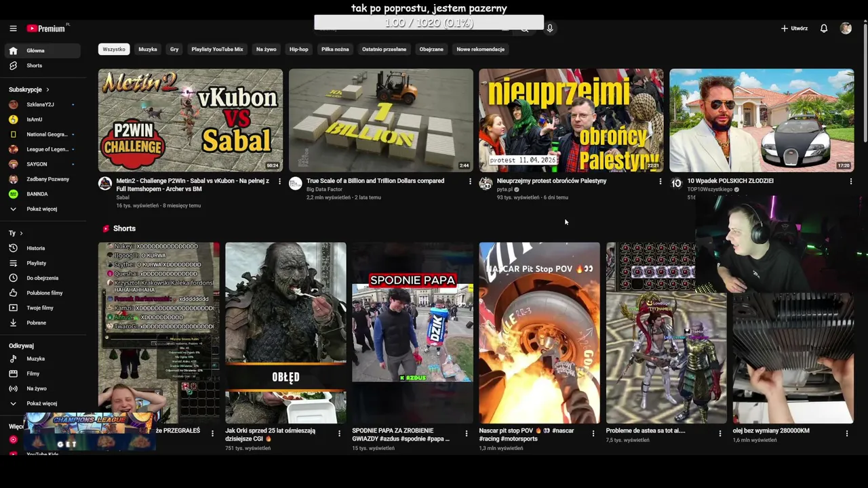This screenshot has height=488, width=868.
Task: Select Playlisty YouTube Mix chip
Action: [217, 49]
